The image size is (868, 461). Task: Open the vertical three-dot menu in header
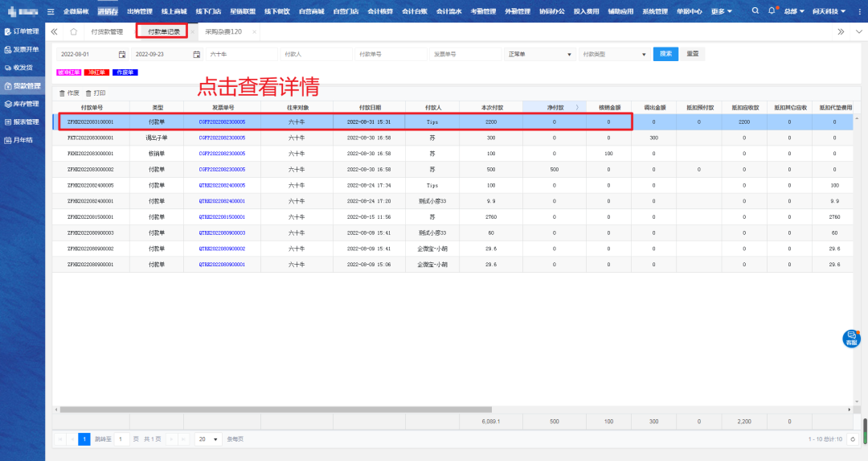click(857, 11)
